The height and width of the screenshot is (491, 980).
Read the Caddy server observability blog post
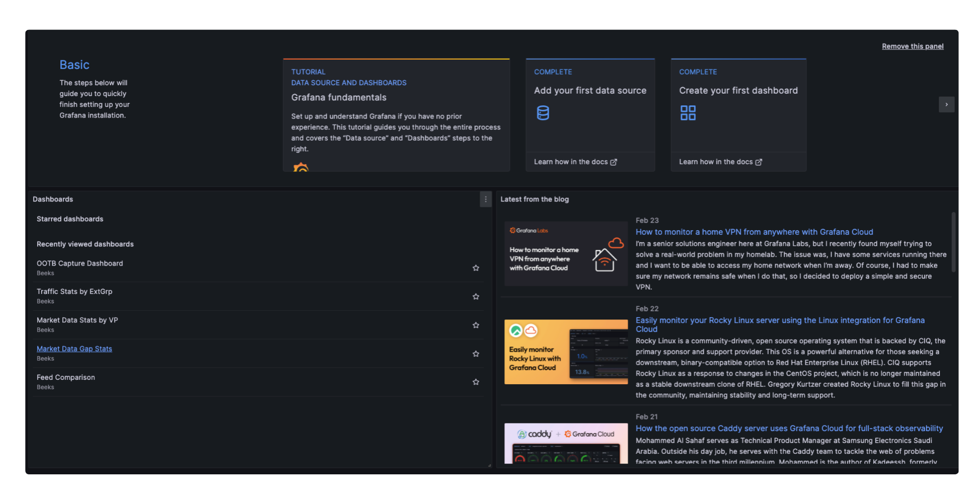[x=789, y=428]
